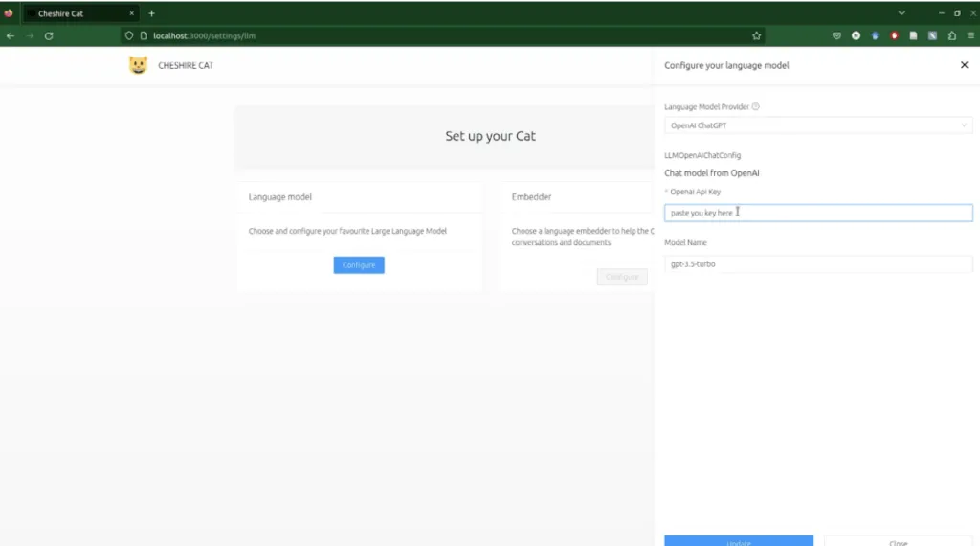Click the Cheshire Cat logo icon
The image size is (980, 546).
[x=138, y=65]
